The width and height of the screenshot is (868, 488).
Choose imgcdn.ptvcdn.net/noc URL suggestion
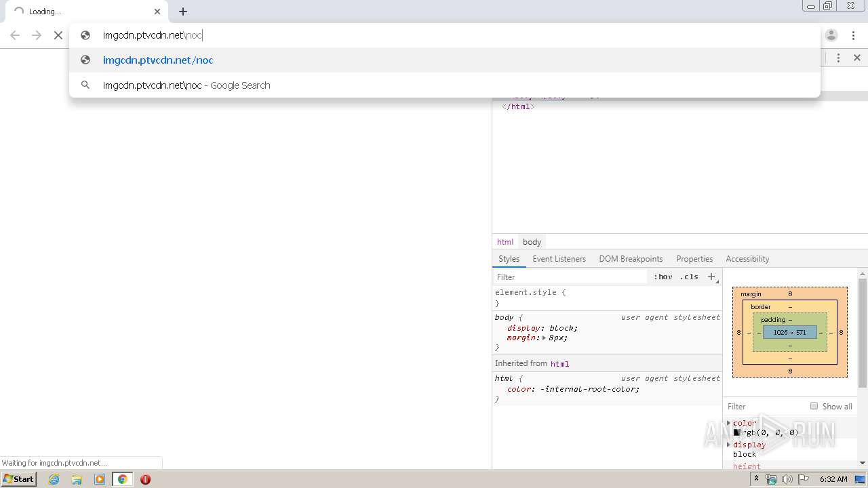[445, 60]
